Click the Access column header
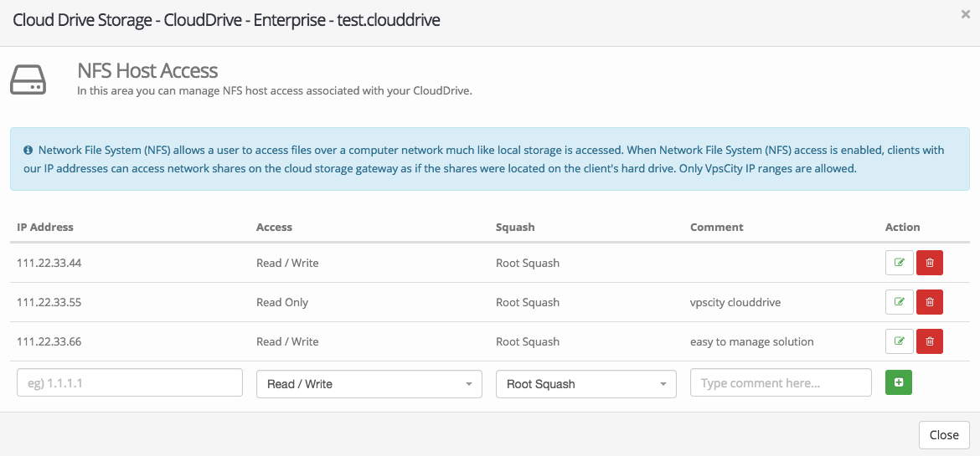This screenshot has height=456, width=980. [x=274, y=227]
